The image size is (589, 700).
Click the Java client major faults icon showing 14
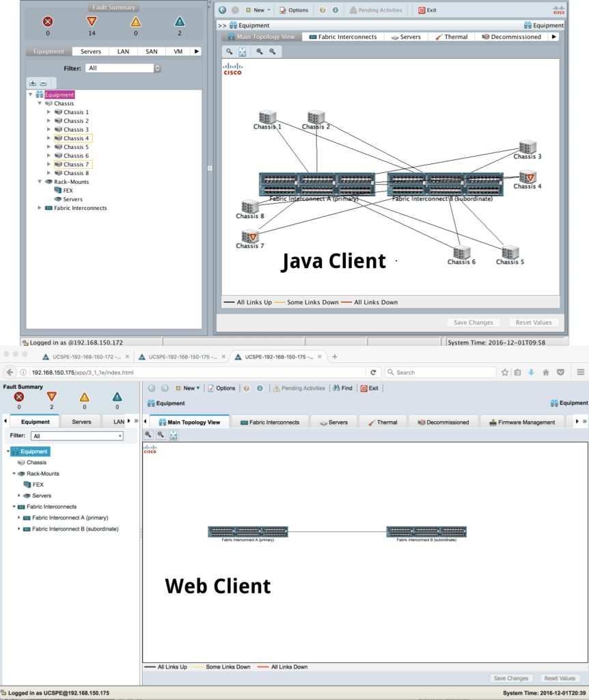tap(92, 21)
